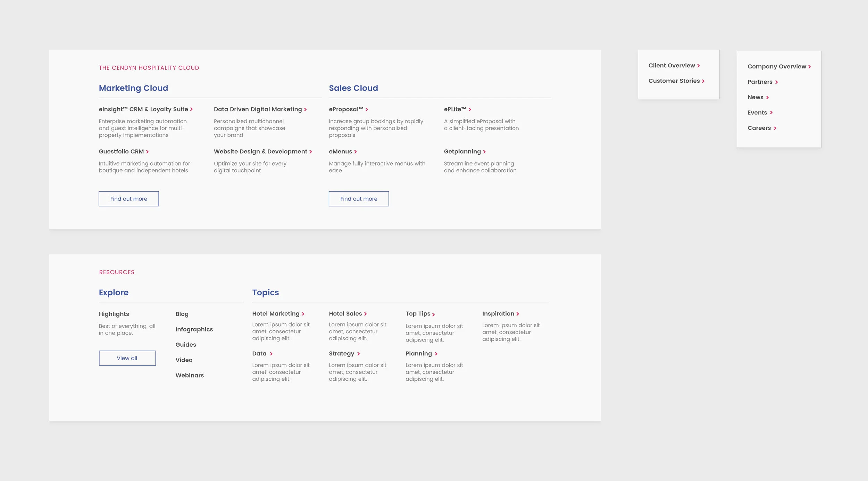Viewport: 868px width, 481px height.
Task: Select Guides in Explore list
Action: [x=186, y=345]
